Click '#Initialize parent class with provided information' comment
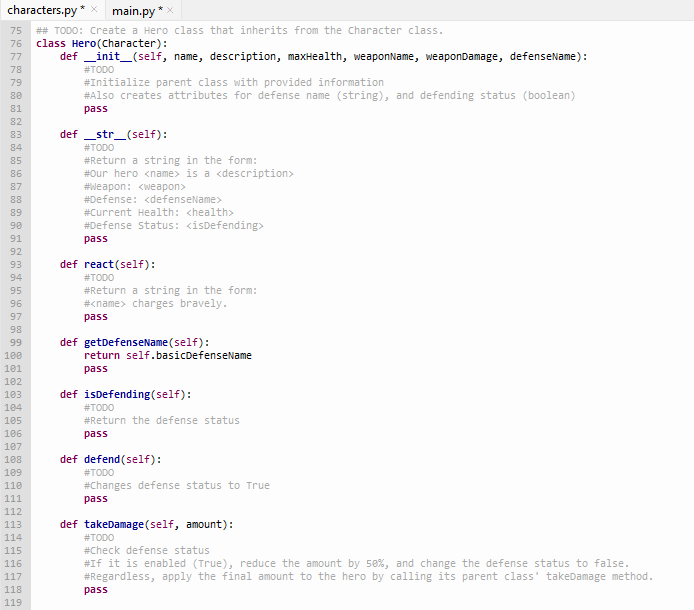The width and height of the screenshot is (694, 610). point(234,82)
